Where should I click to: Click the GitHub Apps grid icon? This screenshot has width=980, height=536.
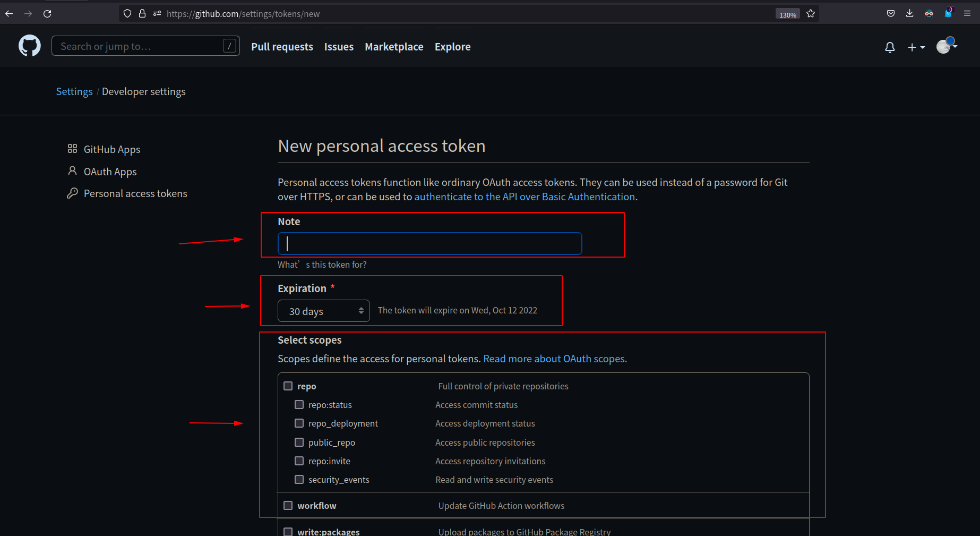click(72, 149)
